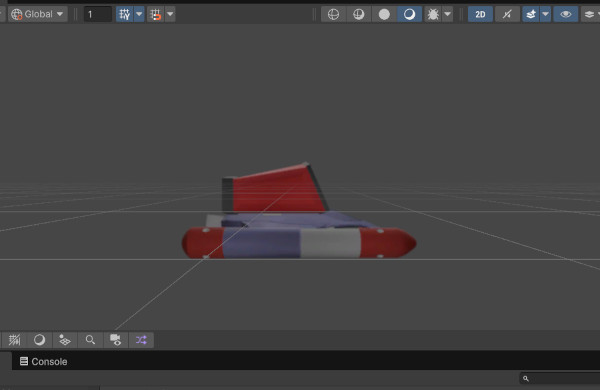
Task: Click the crossed grid icon in bottom toolbar
Action: pos(15,340)
